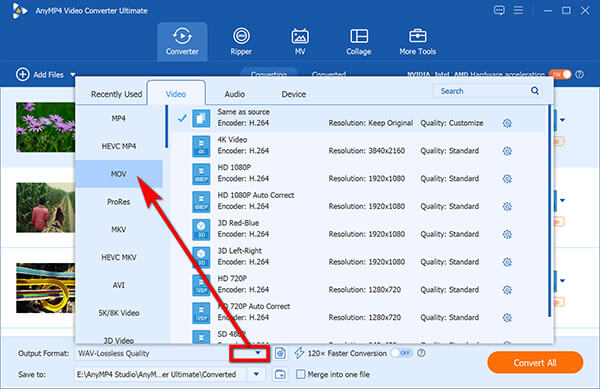600x389 pixels.
Task: Click the feedback chat icon in title bar
Action: 499,10
